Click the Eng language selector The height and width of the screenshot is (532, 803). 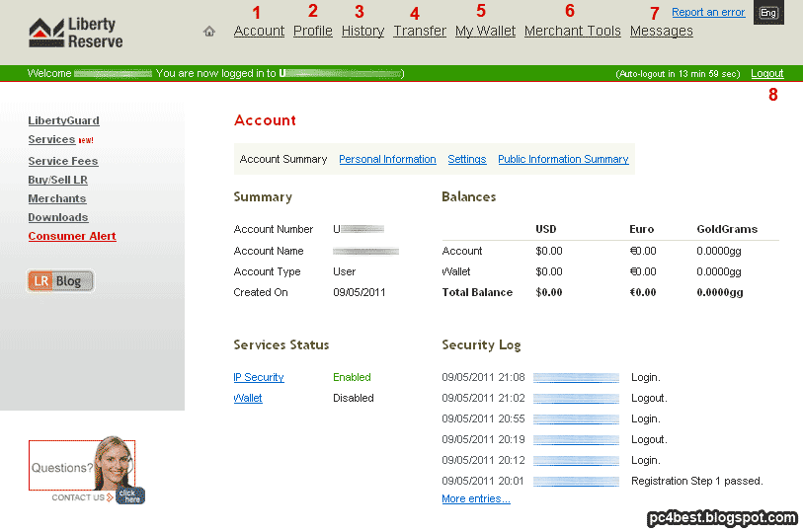click(768, 13)
